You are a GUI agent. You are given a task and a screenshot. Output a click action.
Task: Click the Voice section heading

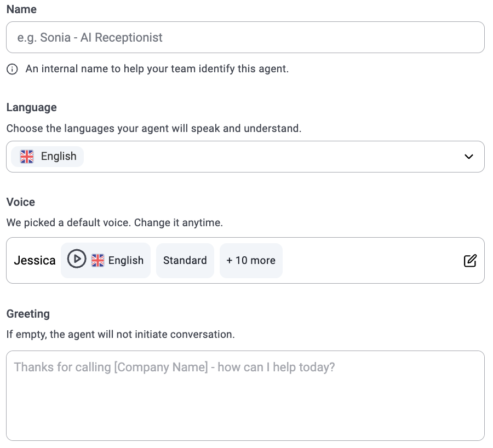pos(20,202)
